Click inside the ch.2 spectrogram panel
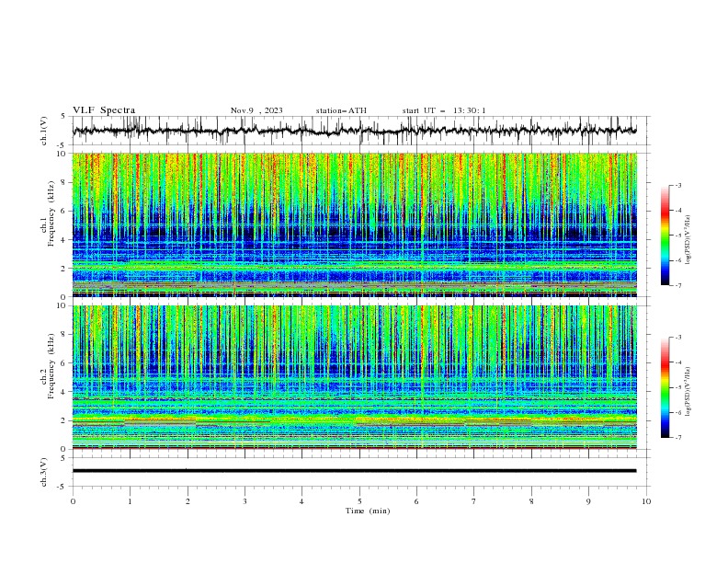 (x=354, y=377)
